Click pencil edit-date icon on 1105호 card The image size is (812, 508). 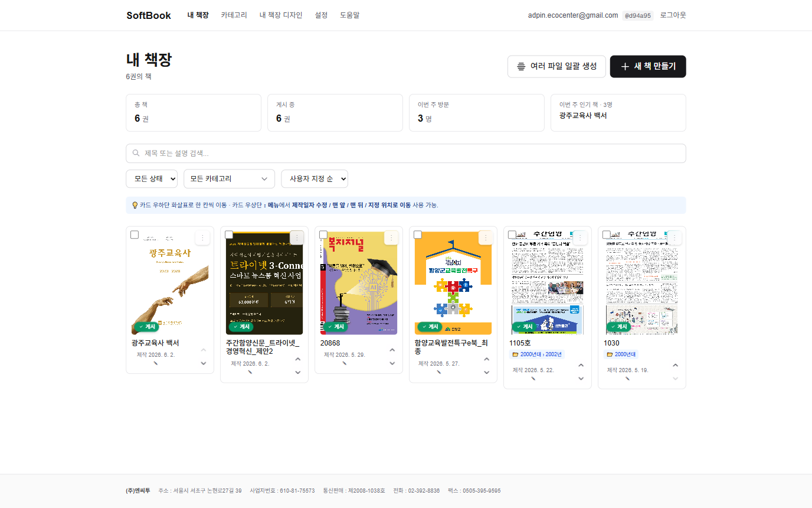point(533,379)
